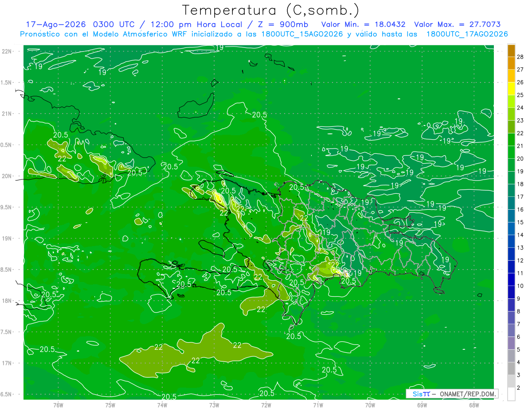Image resolution: width=532 pixels, height=411 pixels.
Task: Click the 17N latitude axis label
Action: click(7, 363)
